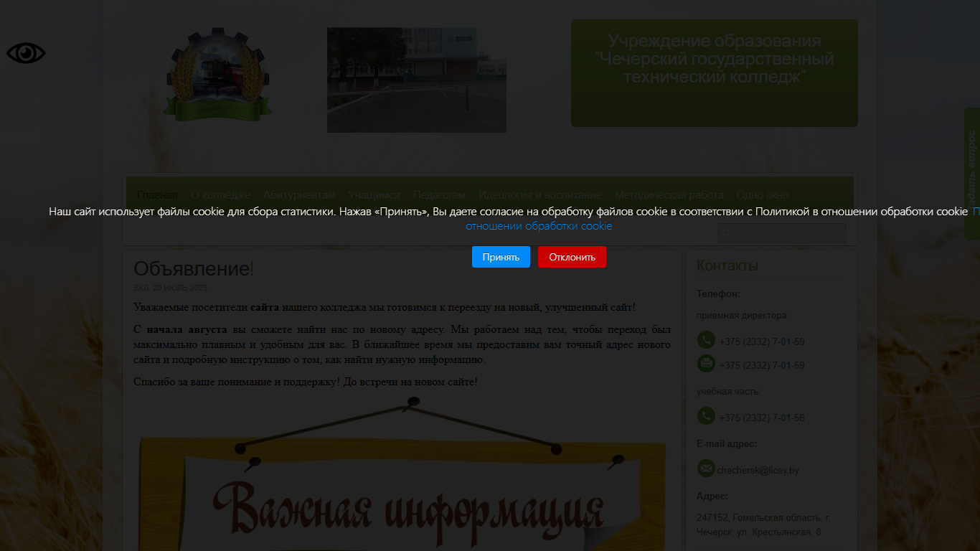Click the search input field
980x551 pixels.
[x=782, y=233]
